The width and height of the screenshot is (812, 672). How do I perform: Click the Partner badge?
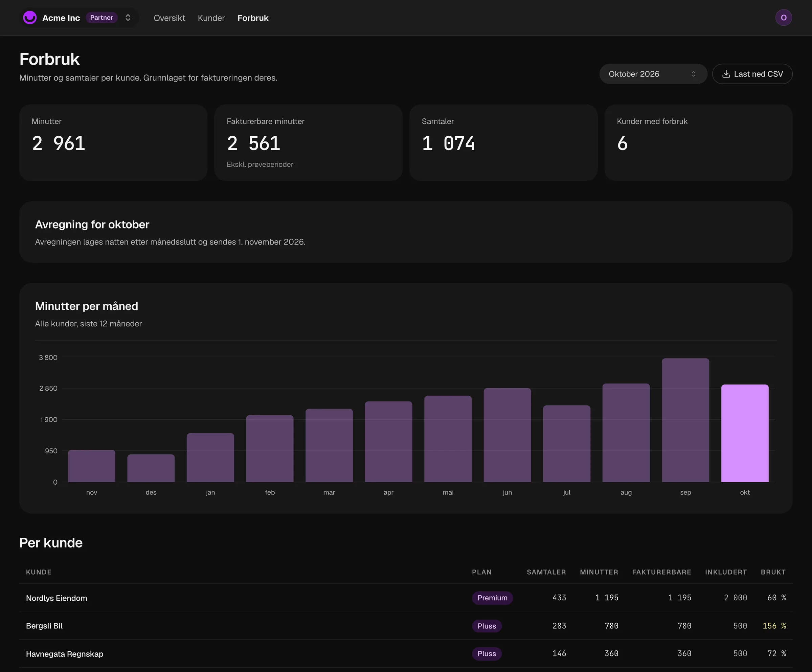pyautogui.click(x=101, y=18)
